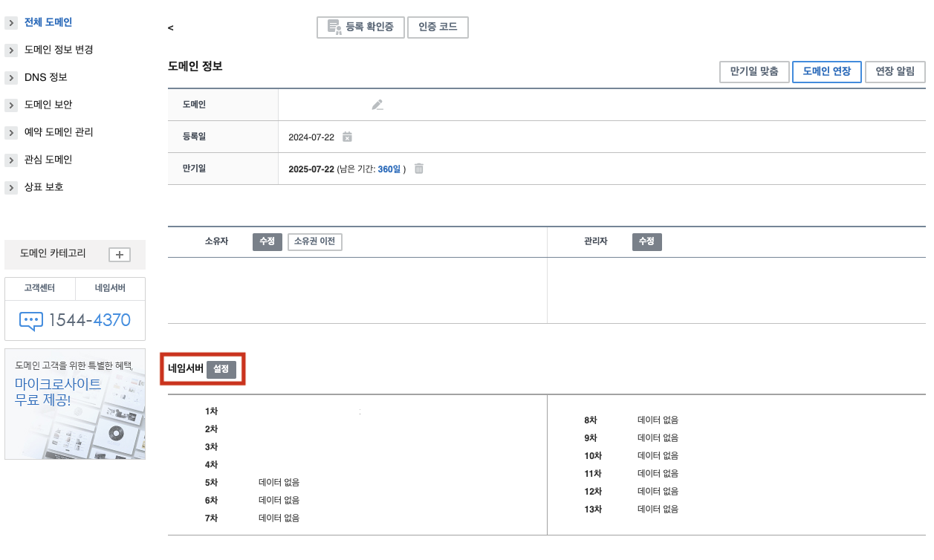Expand the DNS 정보 arrow
This screenshot has width=934, height=560.
click(x=11, y=78)
